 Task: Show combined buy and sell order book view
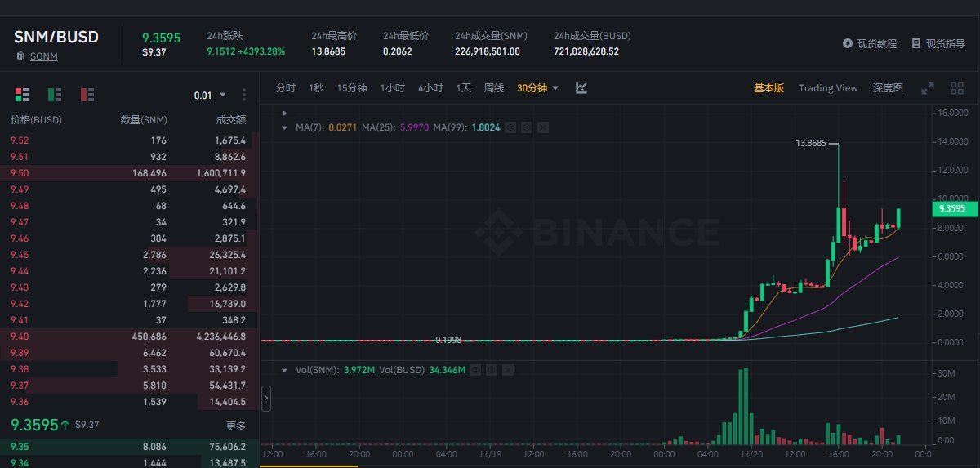[22, 95]
